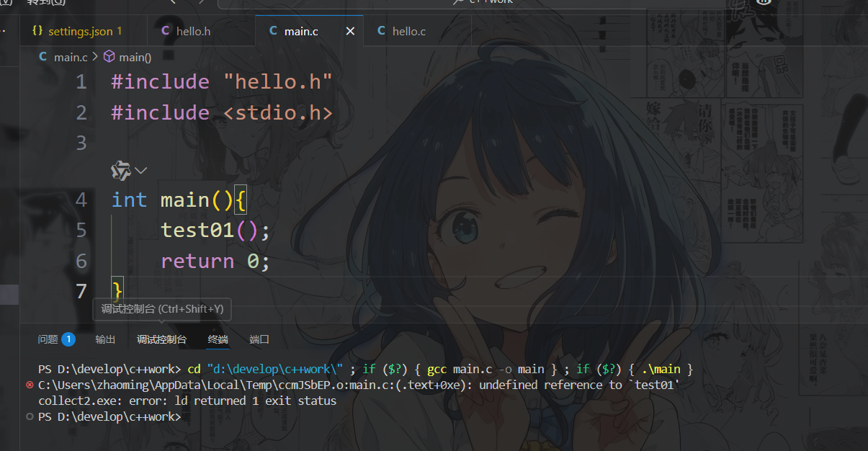868x451 pixels.
Task: Click the collect2.exe error line
Action: [x=187, y=401]
